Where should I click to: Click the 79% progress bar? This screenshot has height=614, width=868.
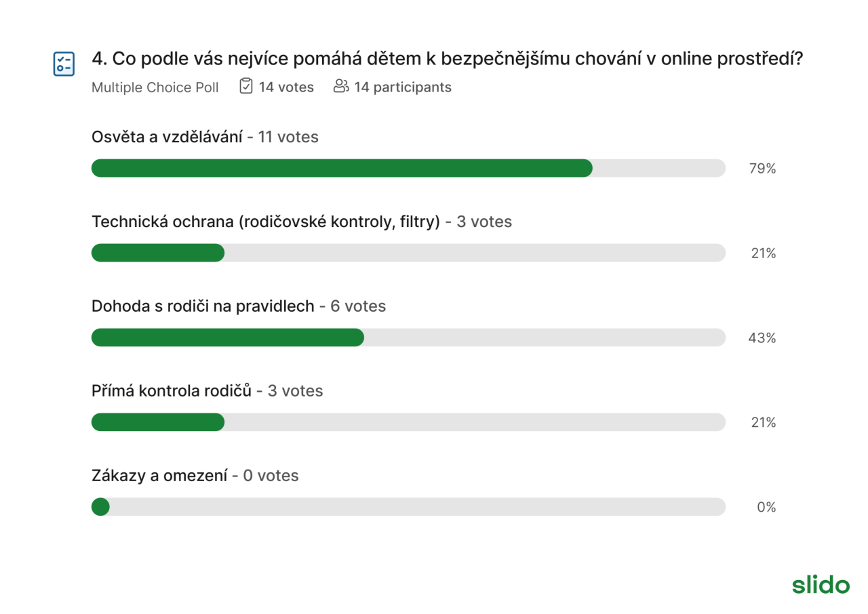coord(408,168)
